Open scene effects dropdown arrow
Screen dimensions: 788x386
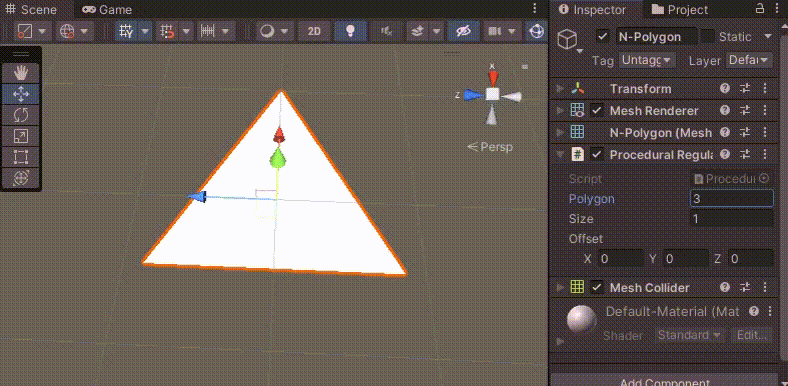click(436, 32)
